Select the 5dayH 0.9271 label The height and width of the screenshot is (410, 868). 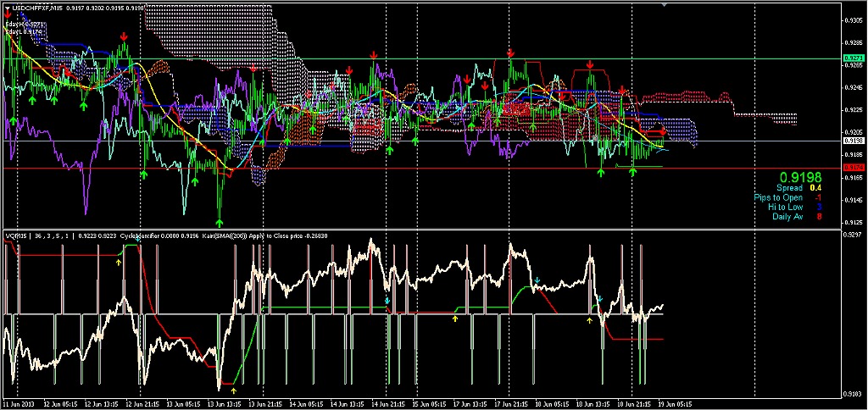[24, 25]
